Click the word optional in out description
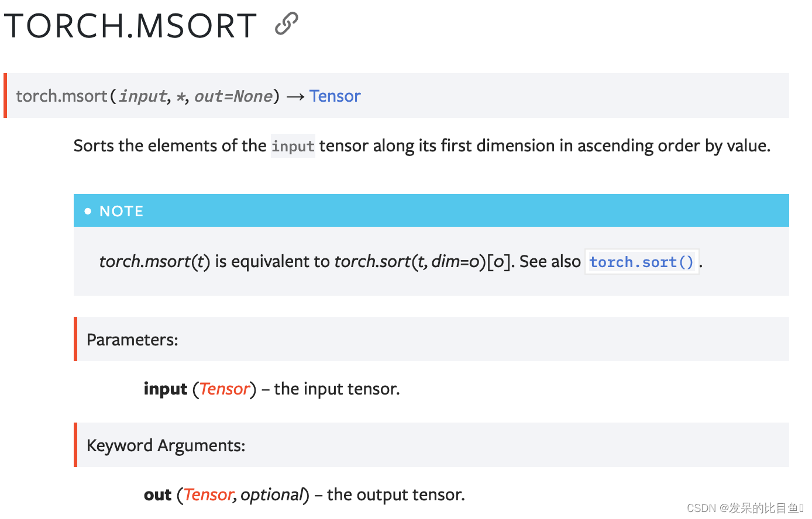 pos(272,494)
